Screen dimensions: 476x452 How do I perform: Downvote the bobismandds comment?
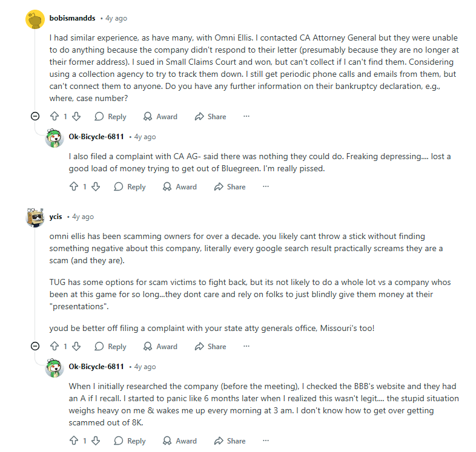click(76, 117)
